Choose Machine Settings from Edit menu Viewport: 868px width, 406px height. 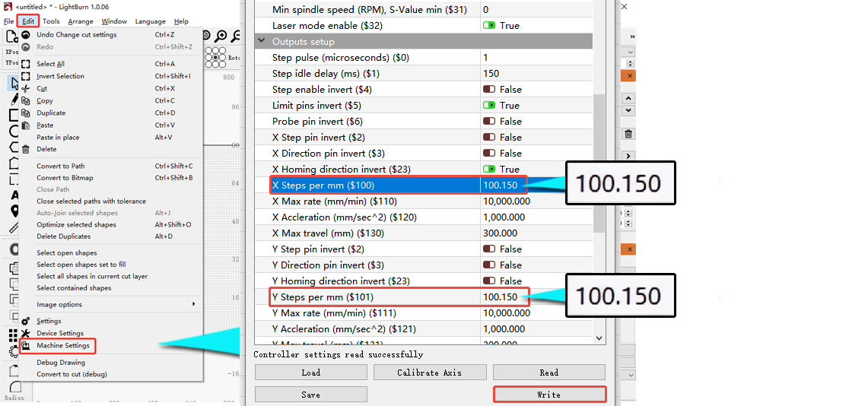[x=62, y=346]
